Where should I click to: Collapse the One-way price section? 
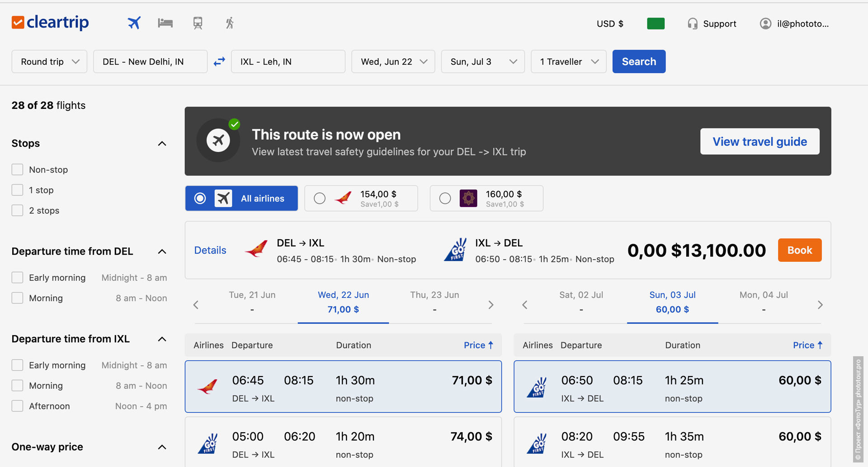pos(162,447)
